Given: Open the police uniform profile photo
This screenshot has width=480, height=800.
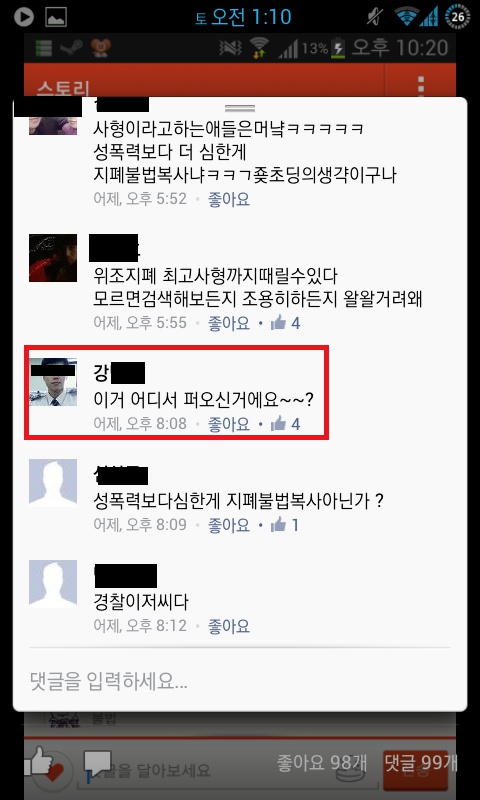Looking at the screenshot, I should point(53,382).
